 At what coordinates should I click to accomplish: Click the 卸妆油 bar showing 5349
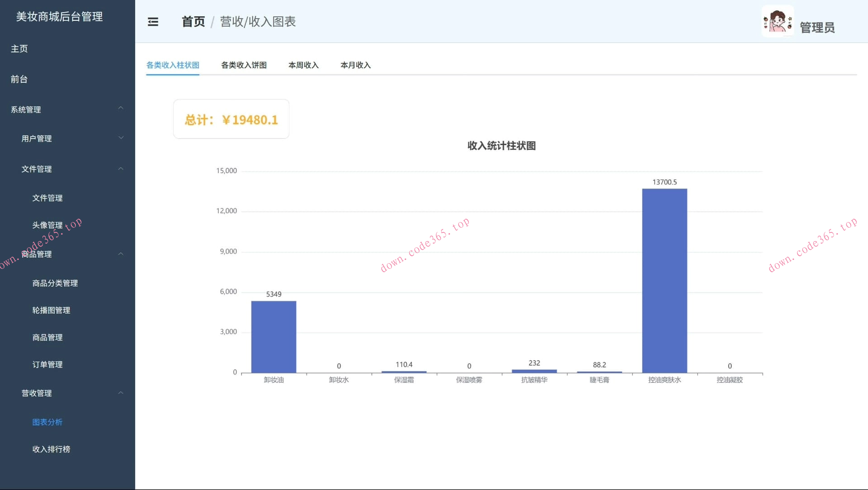click(x=274, y=337)
